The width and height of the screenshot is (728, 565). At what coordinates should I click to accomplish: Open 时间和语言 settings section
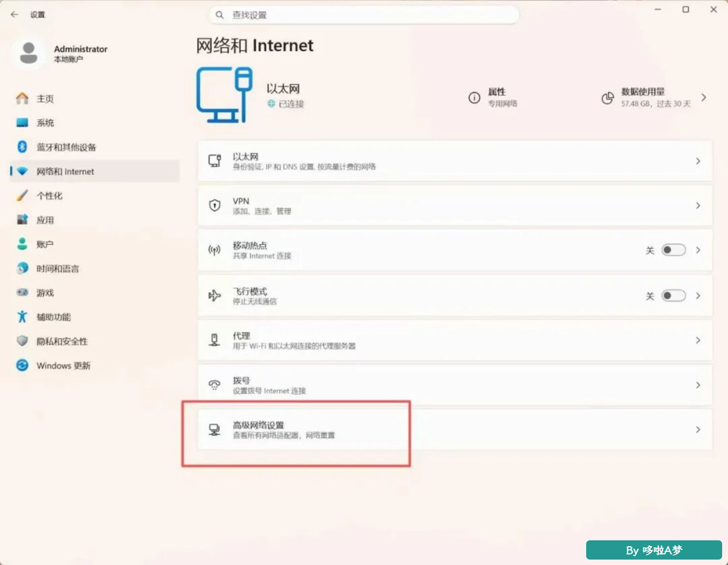[95, 268]
